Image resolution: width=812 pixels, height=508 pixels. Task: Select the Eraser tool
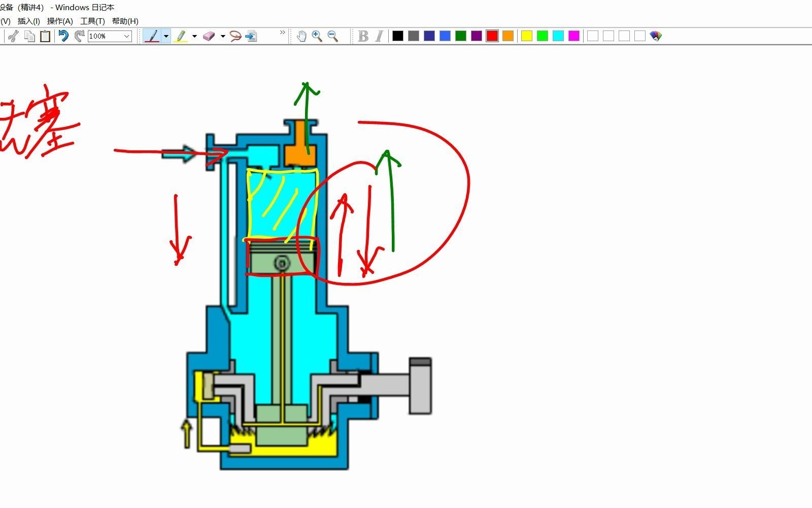click(x=209, y=36)
